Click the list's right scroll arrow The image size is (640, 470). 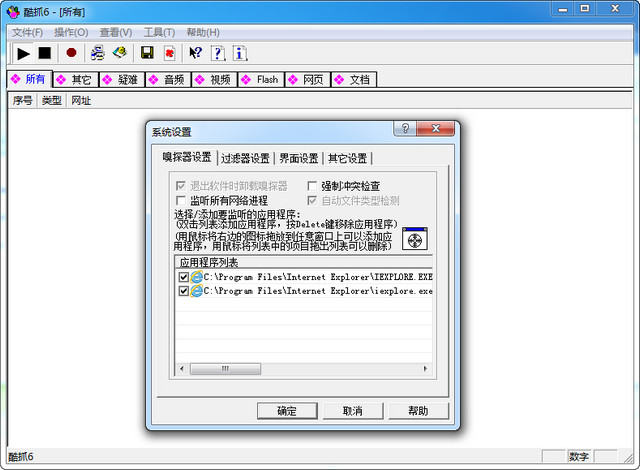[425, 369]
